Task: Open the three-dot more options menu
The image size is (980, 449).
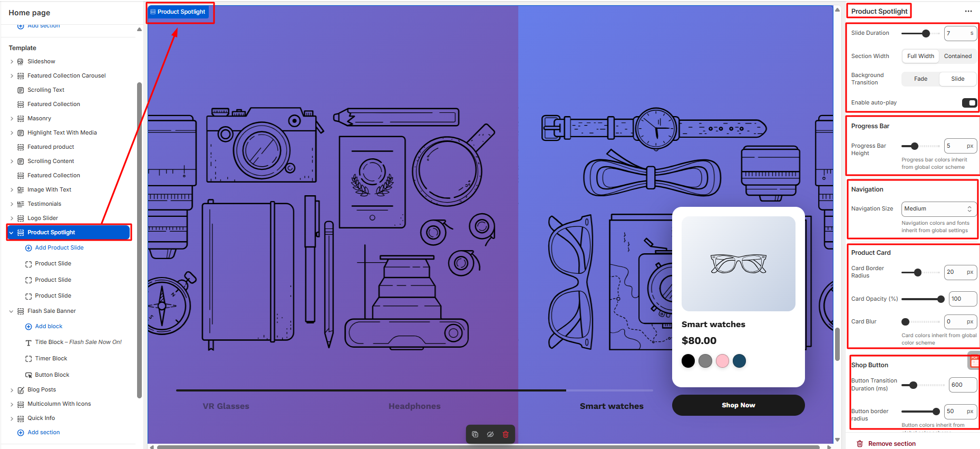Action: pos(968,11)
